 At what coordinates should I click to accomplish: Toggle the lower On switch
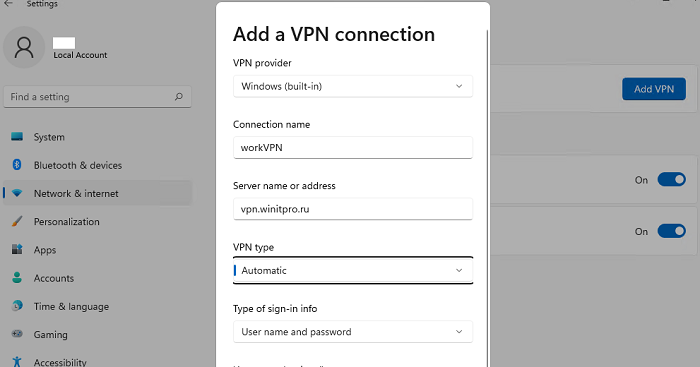[671, 231]
